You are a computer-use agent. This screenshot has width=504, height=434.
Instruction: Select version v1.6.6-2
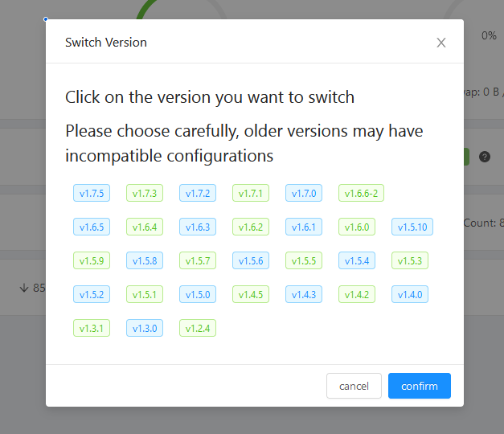(x=362, y=193)
